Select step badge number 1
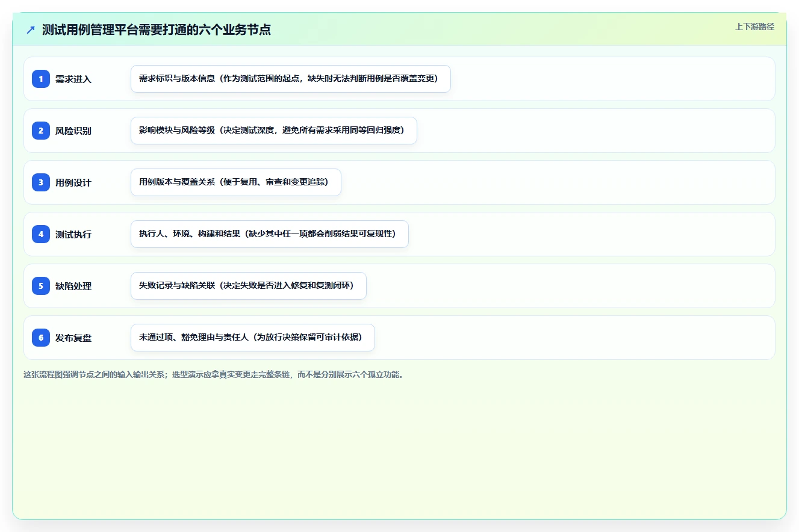Viewport: 799px width, 532px height. [41, 79]
